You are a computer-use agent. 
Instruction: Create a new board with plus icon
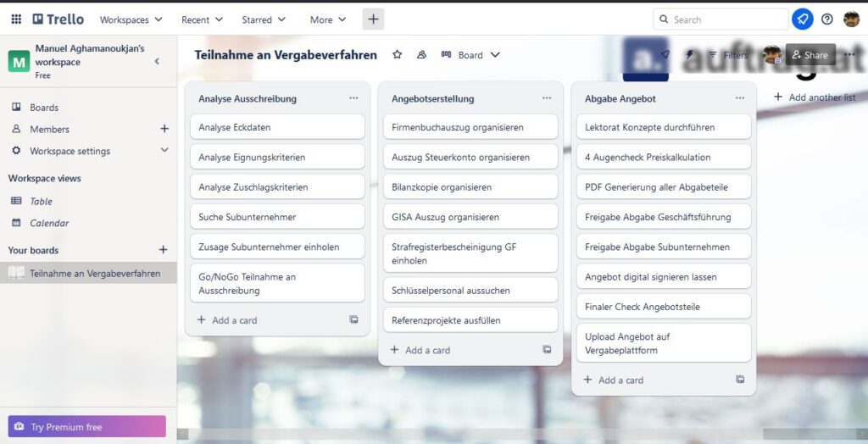click(164, 250)
